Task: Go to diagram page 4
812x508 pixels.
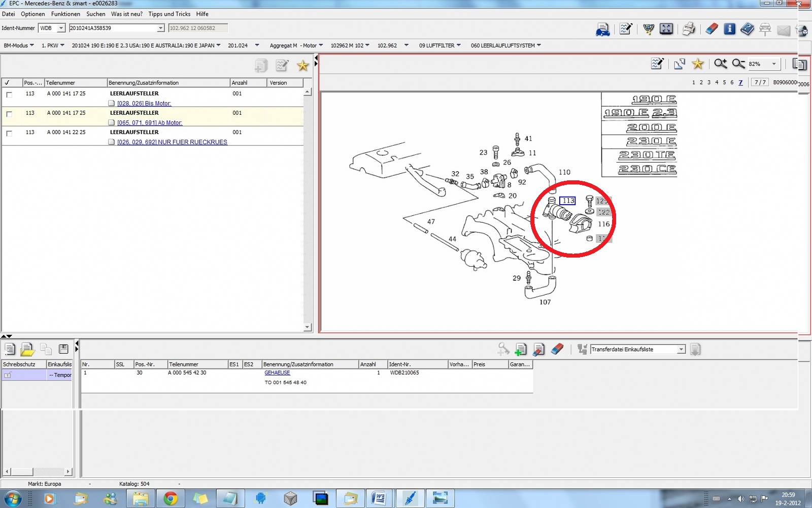Action: (x=717, y=82)
